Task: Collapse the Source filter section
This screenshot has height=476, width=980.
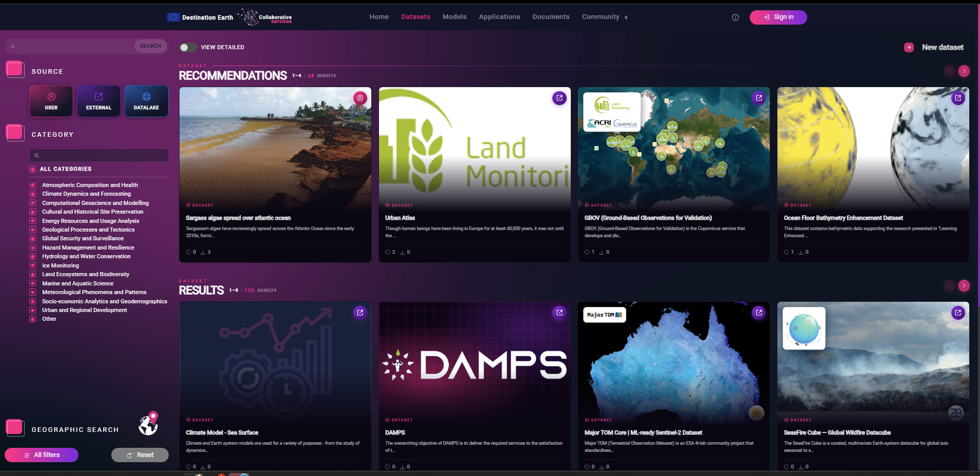Action: point(15,69)
